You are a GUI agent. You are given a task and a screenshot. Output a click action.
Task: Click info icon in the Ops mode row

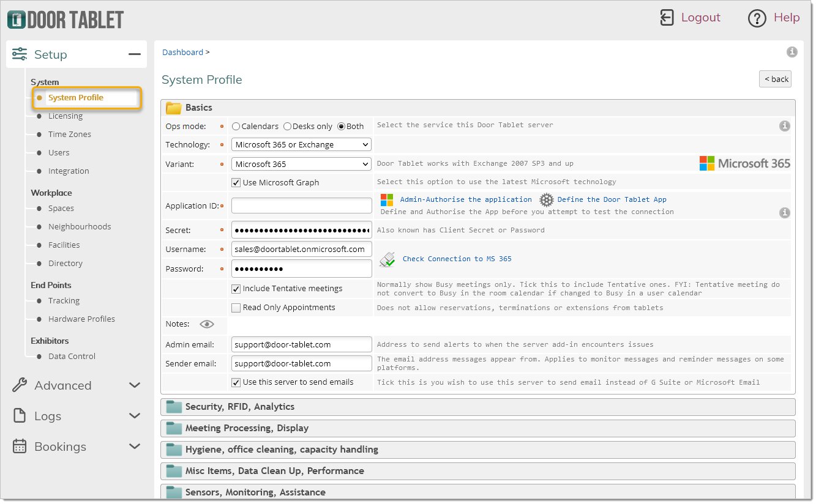tap(784, 126)
